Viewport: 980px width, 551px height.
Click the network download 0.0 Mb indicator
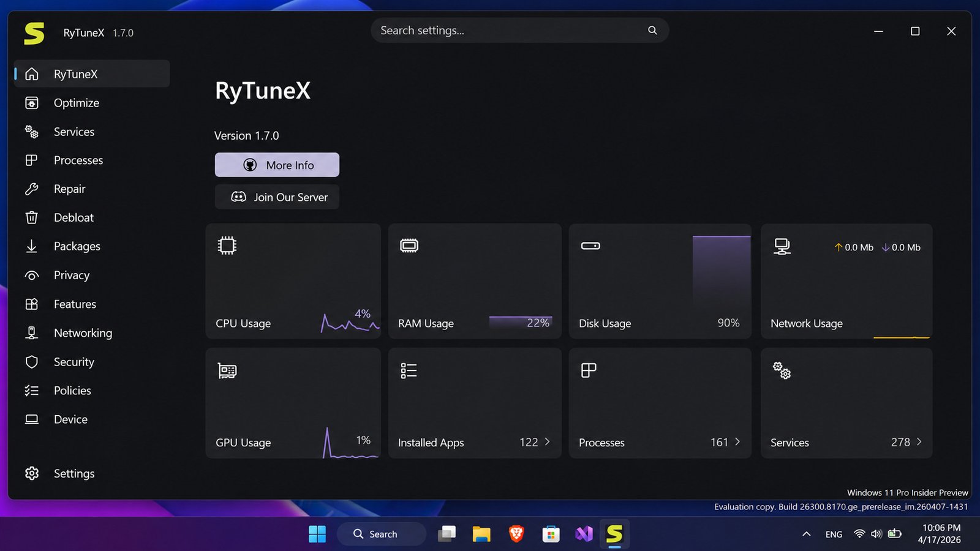tap(901, 247)
